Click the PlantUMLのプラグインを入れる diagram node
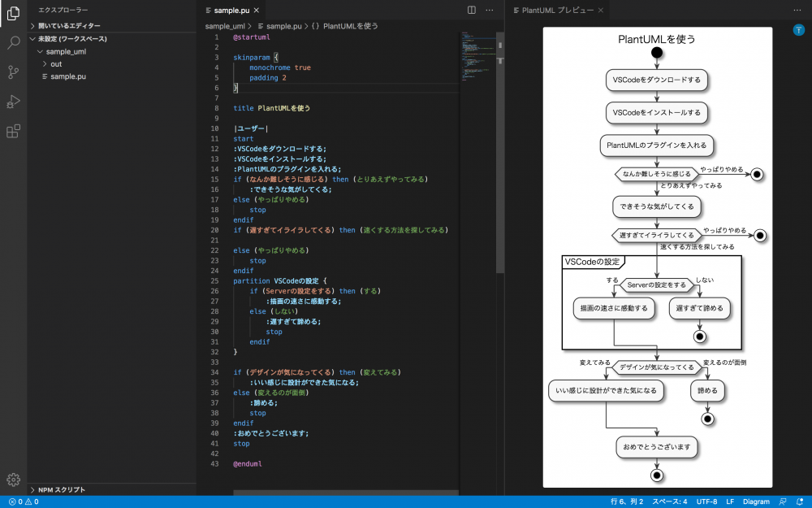This screenshot has height=508, width=812. click(657, 145)
